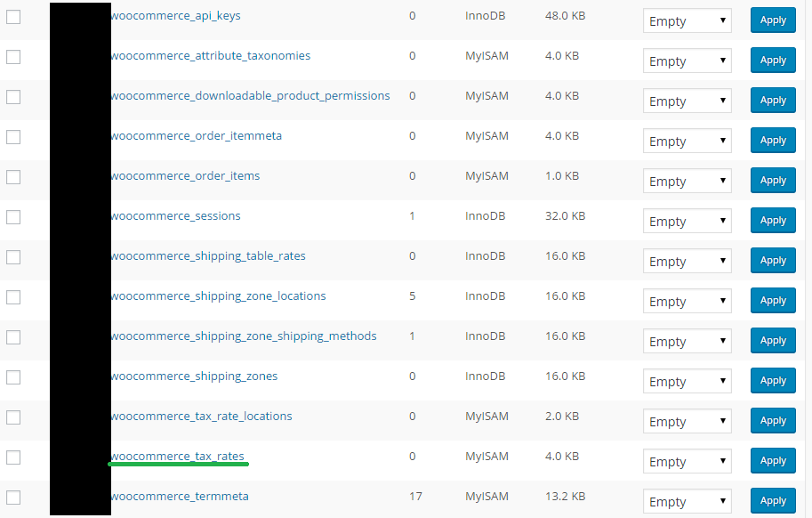Click Apply for woocommerce_attribute_taxonomies
Screen dimensions: 812x518
tap(773, 61)
